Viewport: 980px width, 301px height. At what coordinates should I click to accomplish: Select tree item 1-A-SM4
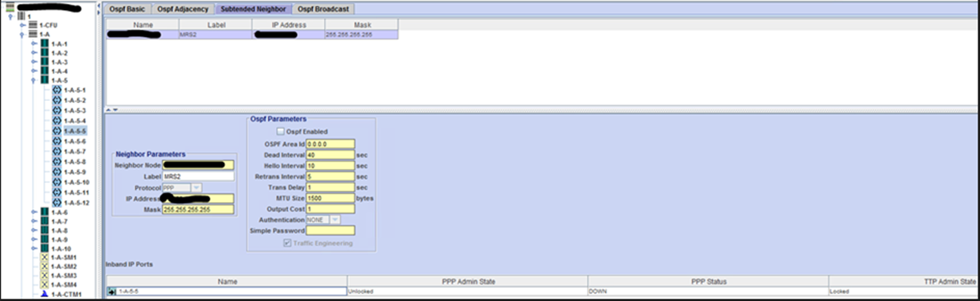coord(65,284)
